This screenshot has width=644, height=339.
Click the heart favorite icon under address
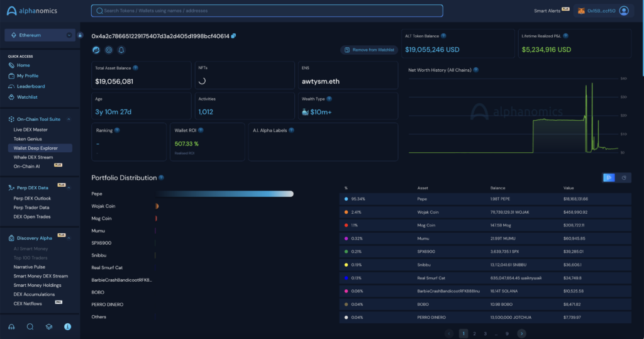(109, 50)
